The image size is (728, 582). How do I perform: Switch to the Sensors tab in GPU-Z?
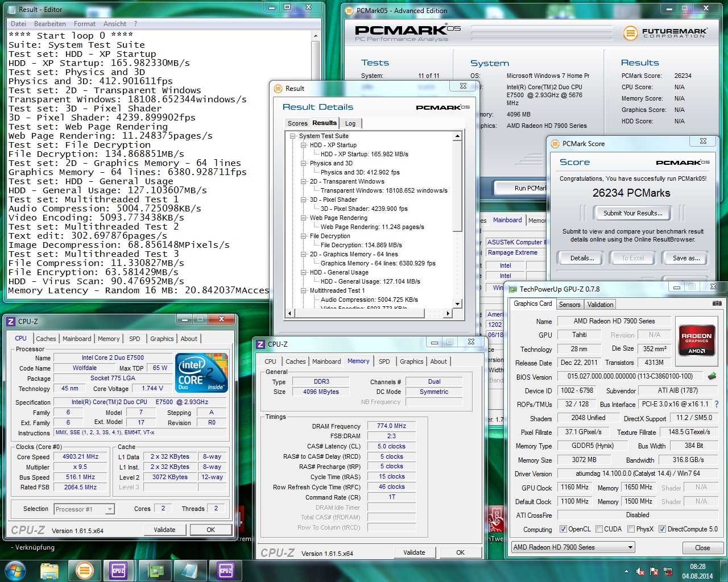pyautogui.click(x=569, y=305)
